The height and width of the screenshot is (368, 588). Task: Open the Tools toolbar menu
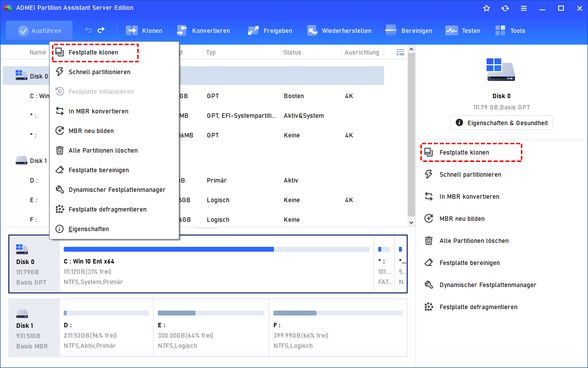point(510,30)
